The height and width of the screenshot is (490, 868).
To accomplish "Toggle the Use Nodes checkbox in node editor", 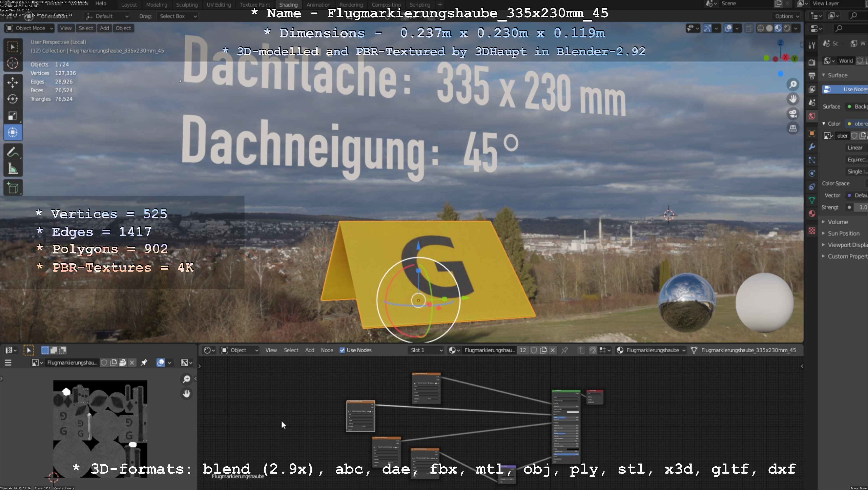I will (x=342, y=350).
